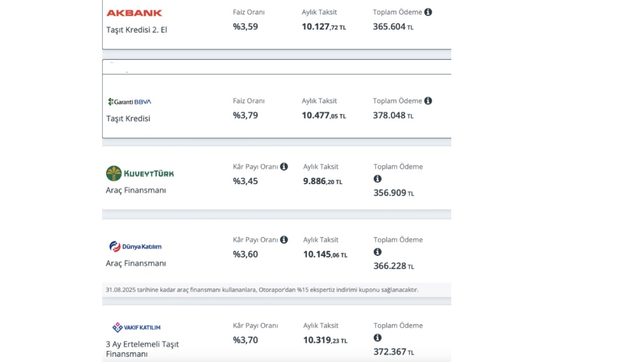Image resolution: width=644 pixels, height=362 pixels.
Task: Click the total payment 365.604 TL
Action: [393, 27]
